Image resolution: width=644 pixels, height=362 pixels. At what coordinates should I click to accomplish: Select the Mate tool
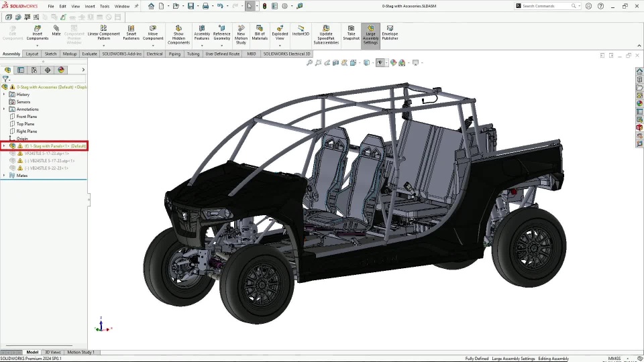[56, 31]
